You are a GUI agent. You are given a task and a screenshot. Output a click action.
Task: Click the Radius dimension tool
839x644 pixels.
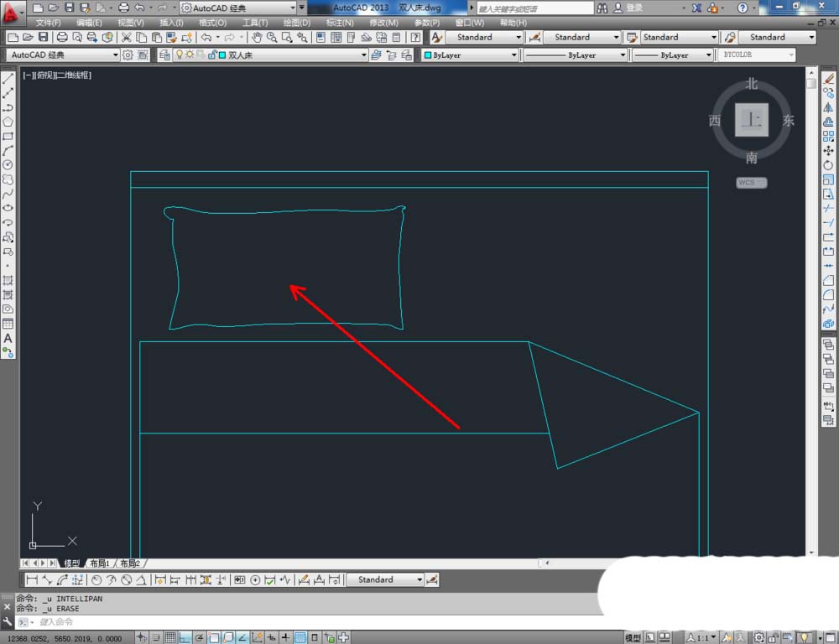(x=96, y=579)
